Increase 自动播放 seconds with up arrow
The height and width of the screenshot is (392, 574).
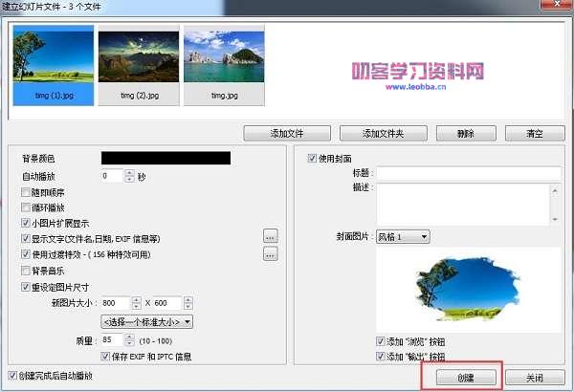coord(129,173)
